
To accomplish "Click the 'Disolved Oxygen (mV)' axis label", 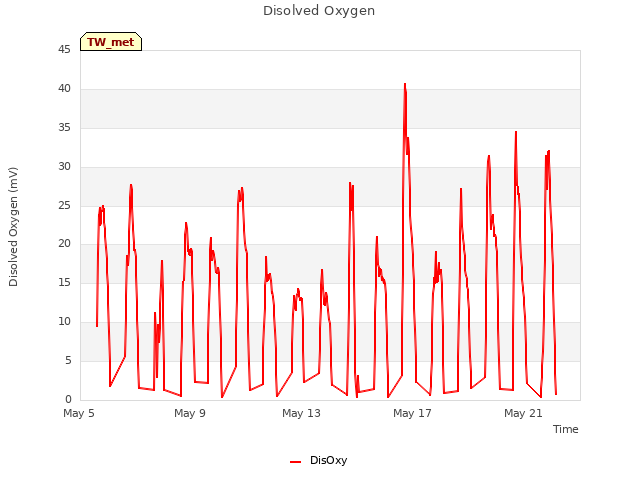I will (13, 227).
